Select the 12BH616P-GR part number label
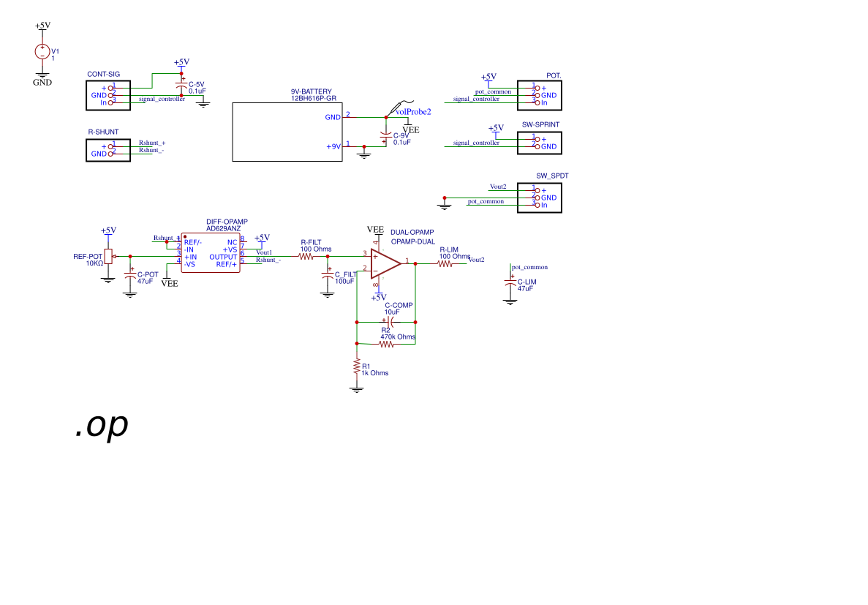The image size is (868, 605). pyautogui.click(x=314, y=99)
